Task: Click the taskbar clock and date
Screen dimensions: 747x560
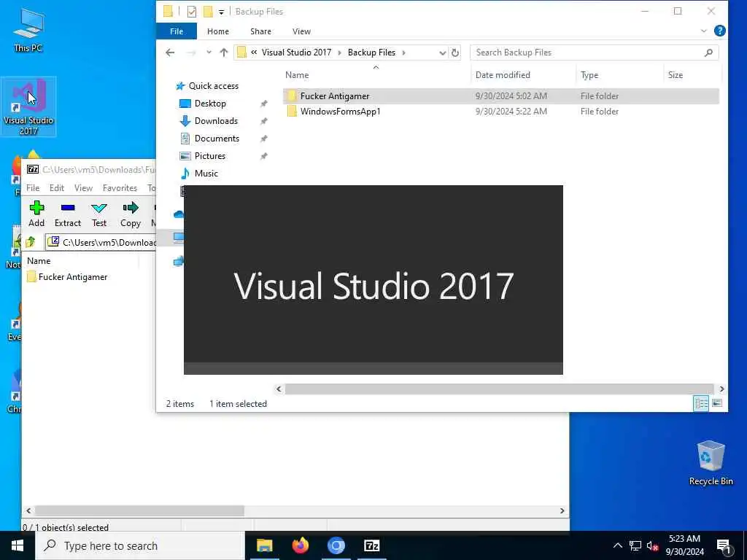Action: (684, 545)
